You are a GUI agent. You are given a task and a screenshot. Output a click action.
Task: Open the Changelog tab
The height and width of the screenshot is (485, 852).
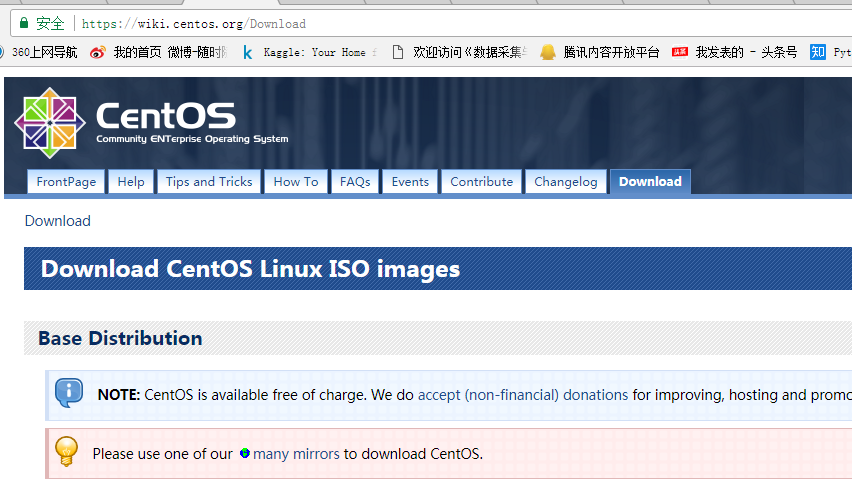tap(566, 181)
